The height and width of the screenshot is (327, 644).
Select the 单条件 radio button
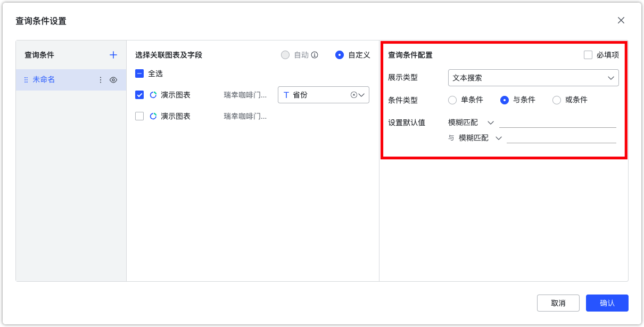[x=453, y=100]
